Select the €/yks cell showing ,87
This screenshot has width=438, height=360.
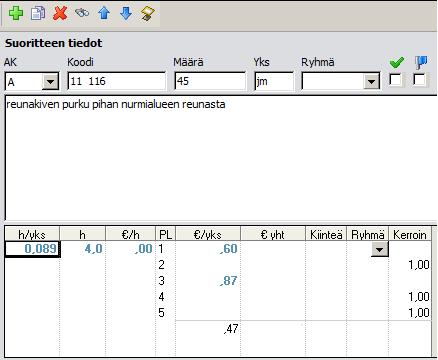[x=208, y=281]
